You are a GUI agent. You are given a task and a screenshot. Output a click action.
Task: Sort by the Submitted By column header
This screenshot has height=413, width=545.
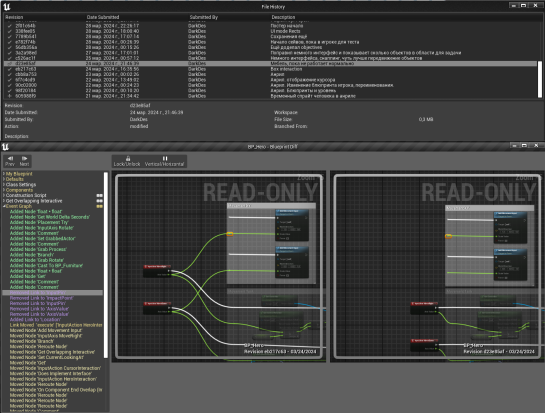click(204, 17)
